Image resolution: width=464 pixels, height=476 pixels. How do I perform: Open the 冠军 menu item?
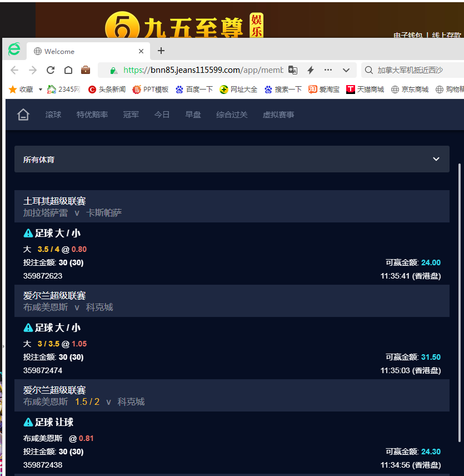click(131, 115)
